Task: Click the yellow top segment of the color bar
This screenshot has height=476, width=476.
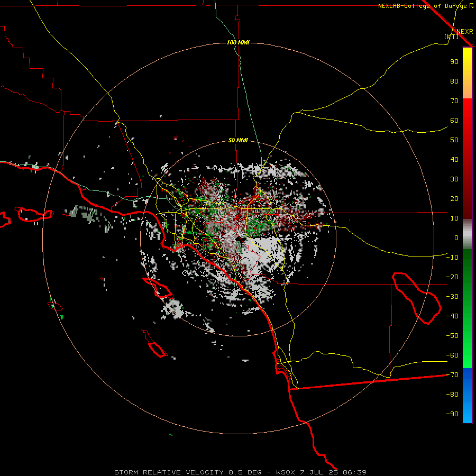Action: (467, 73)
